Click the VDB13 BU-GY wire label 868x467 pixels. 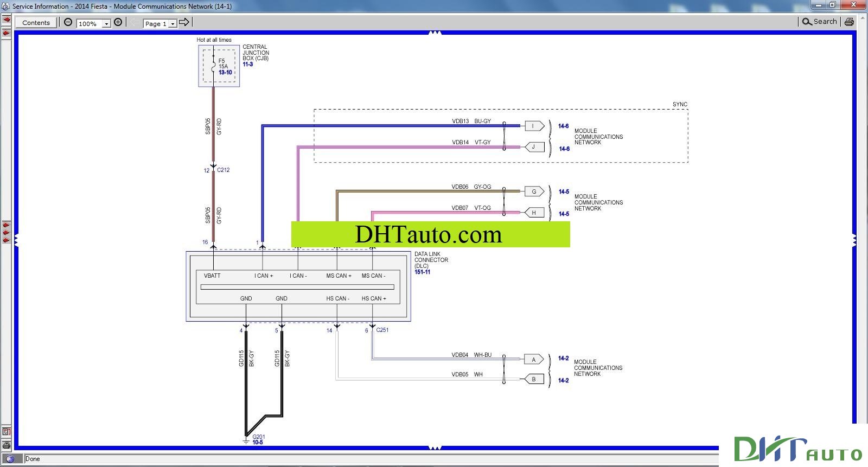coord(471,121)
